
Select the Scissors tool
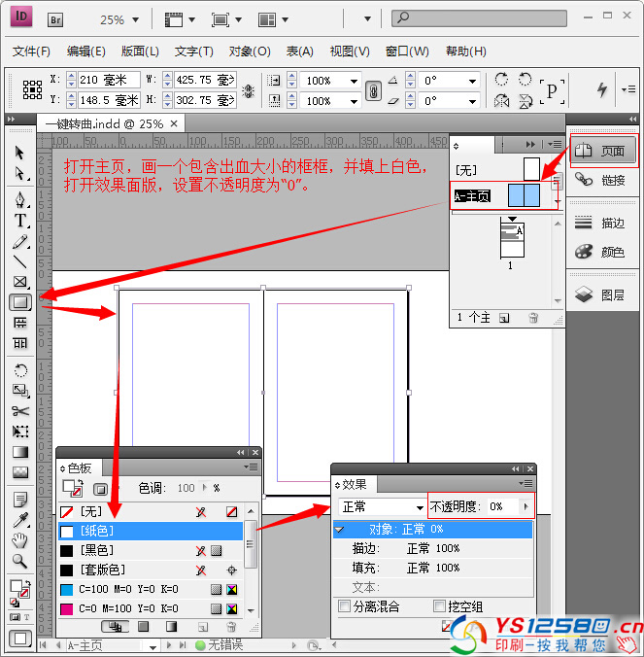point(19,410)
